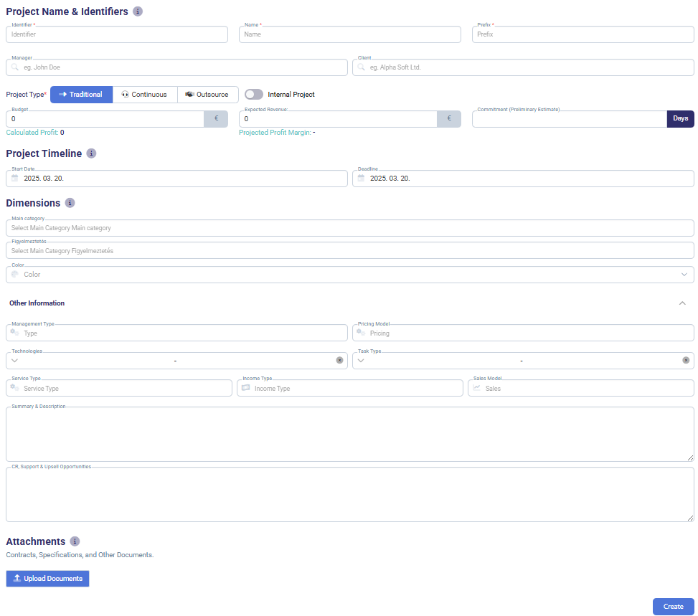Screen dimensions: 698x616
Task: Click info icon next to Project Timeline
Action: 91,153
